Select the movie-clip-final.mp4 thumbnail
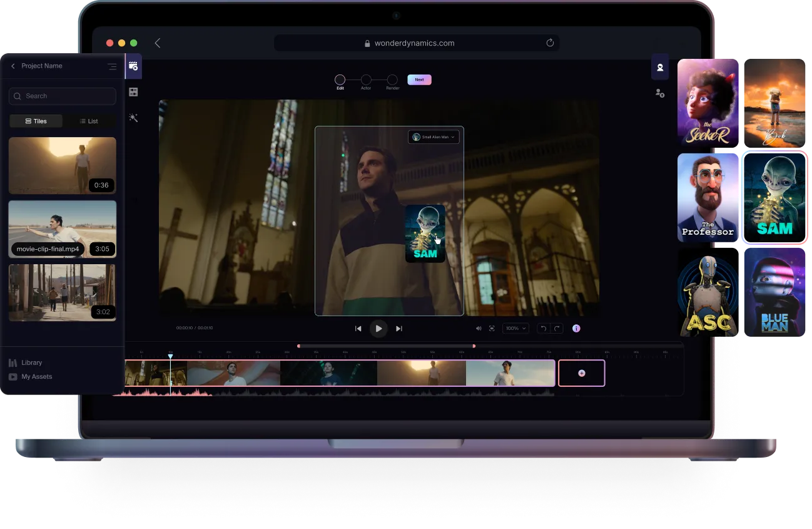 (x=63, y=229)
